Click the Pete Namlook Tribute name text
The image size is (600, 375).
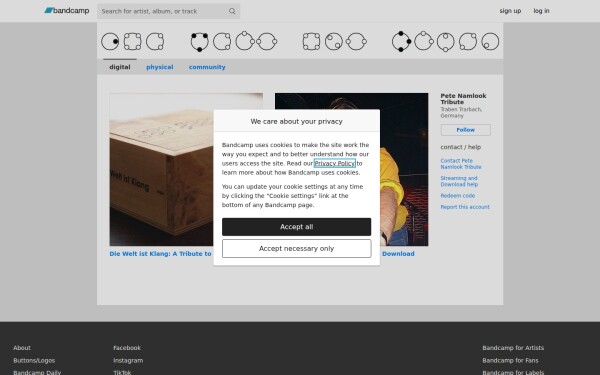[x=463, y=99]
